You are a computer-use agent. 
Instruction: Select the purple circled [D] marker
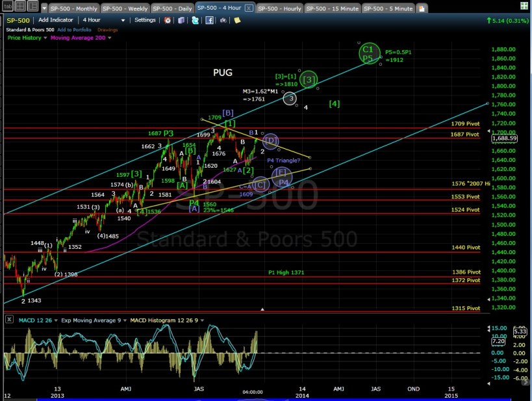point(270,141)
